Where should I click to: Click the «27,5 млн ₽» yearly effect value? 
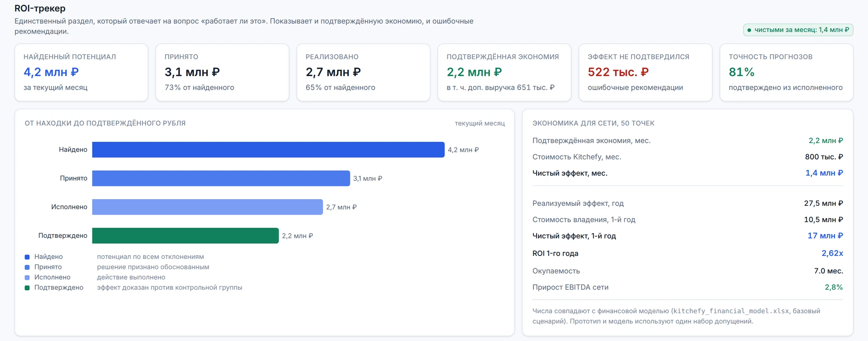[823, 203]
